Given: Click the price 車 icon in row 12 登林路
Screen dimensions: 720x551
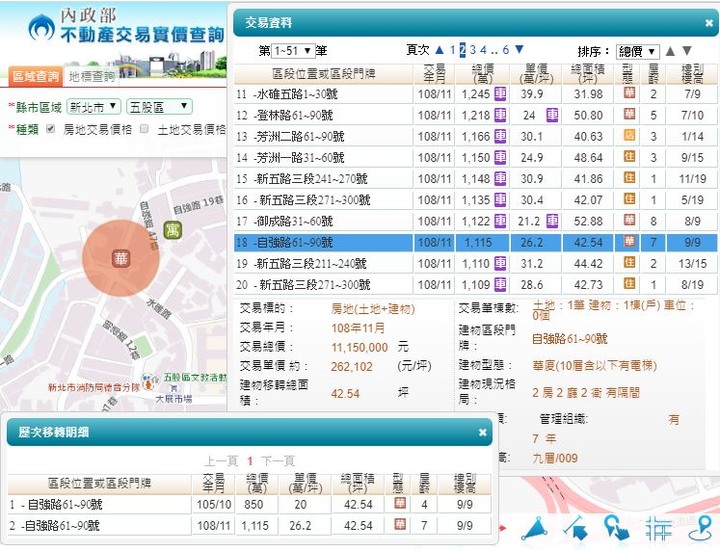Looking at the screenshot, I should 500,115.
